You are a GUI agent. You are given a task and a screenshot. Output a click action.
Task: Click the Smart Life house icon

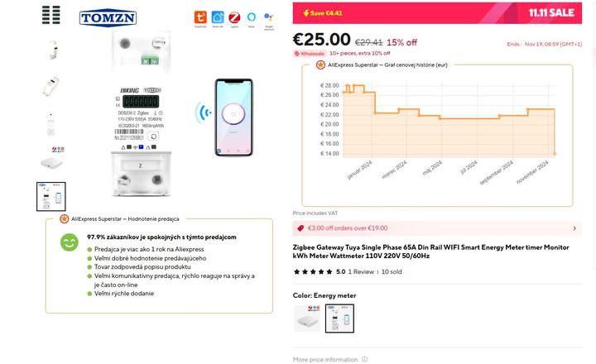point(218,17)
